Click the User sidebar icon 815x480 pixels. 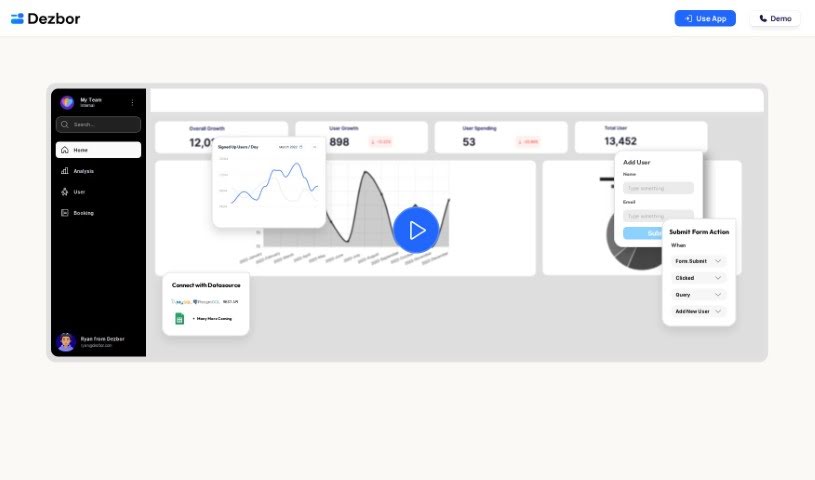click(x=65, y=191)
